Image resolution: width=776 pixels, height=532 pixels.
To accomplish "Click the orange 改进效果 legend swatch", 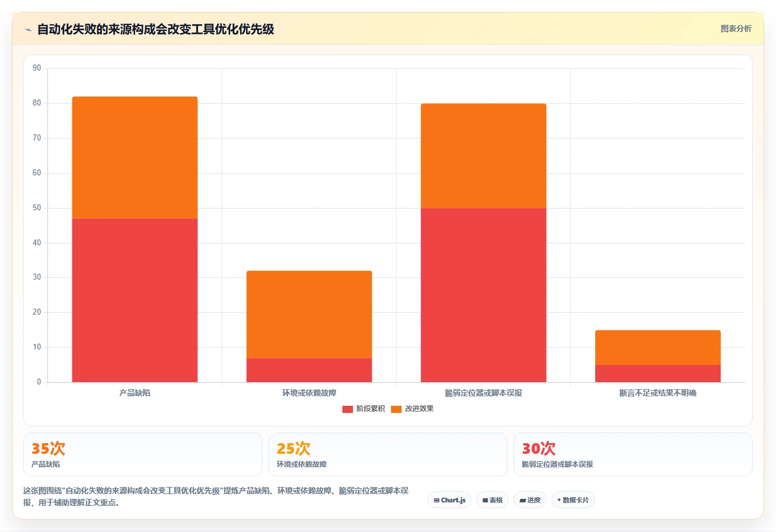I will (396, 409).
